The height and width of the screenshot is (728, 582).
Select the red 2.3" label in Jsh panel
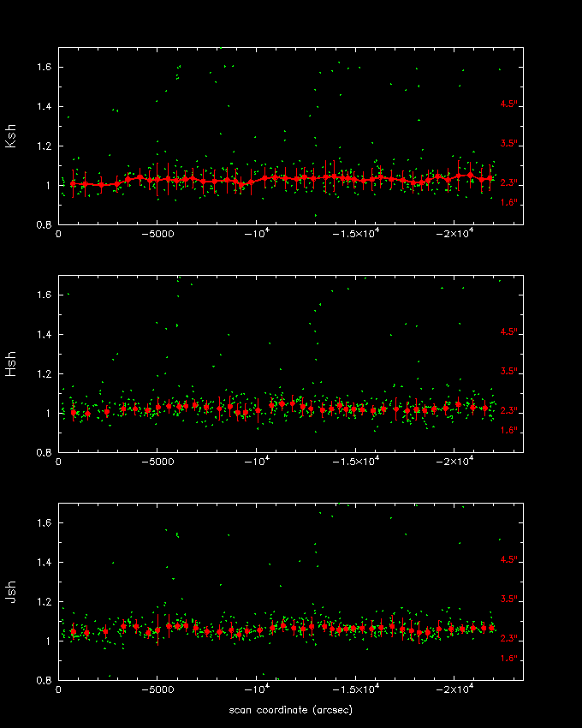pos(508,639)
